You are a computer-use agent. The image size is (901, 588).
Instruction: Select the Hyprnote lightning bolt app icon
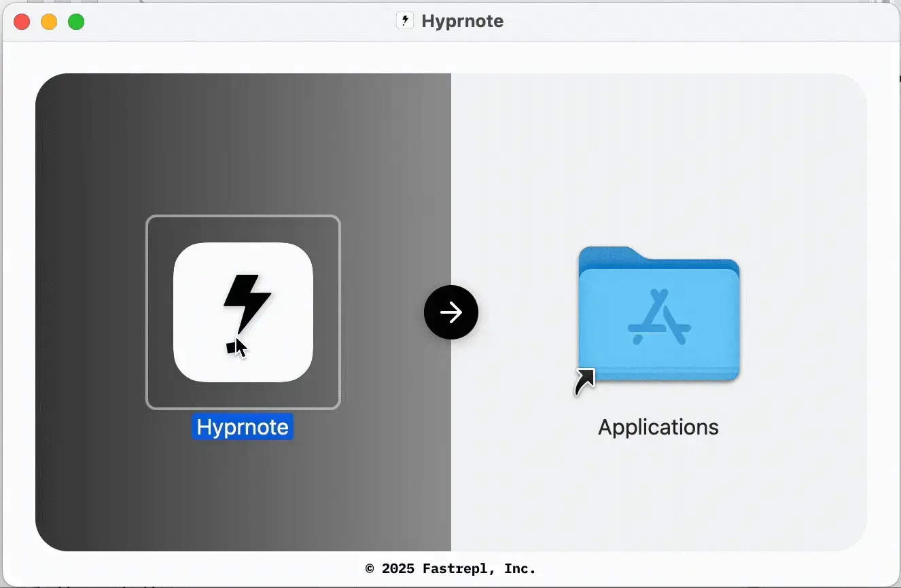(243, 312)
